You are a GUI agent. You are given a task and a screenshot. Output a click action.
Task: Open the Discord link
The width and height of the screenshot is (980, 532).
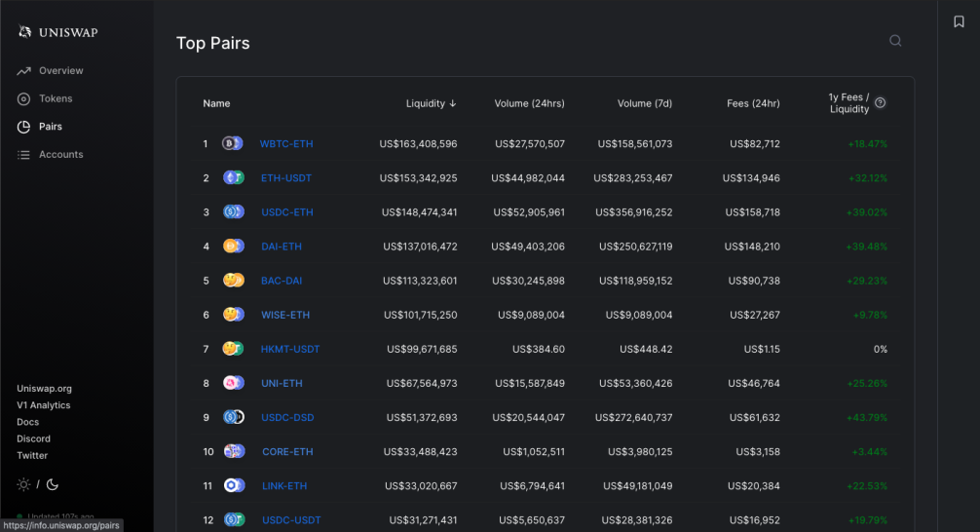click(33, 438)
